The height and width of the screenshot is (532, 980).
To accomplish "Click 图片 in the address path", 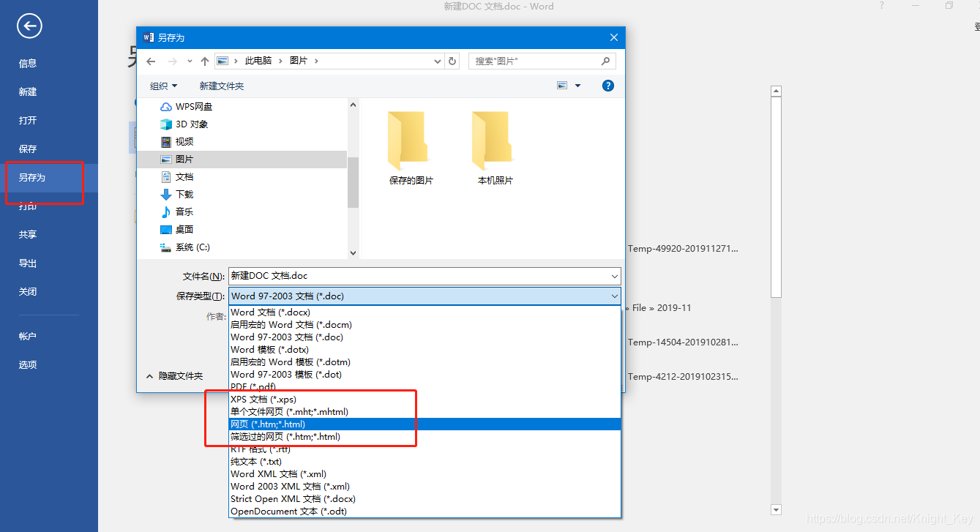I will 299,61.
